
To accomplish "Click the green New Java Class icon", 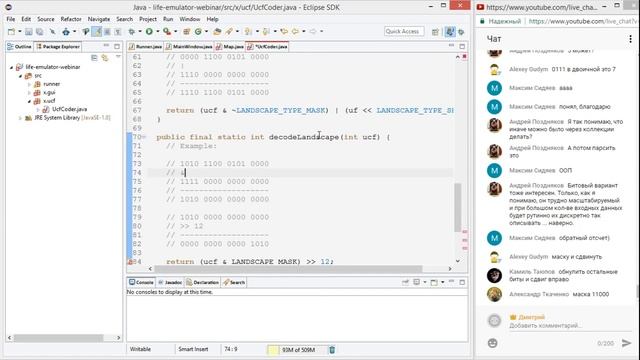I will pos(198,31).
